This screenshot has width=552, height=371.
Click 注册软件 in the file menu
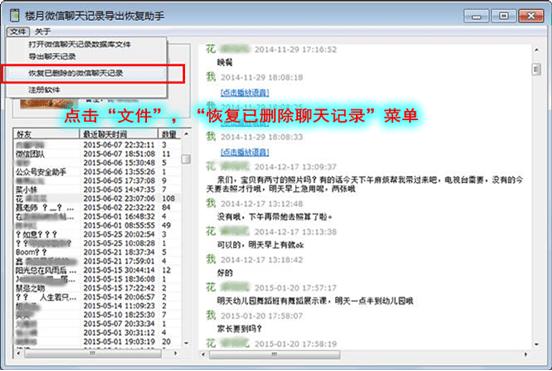click(44, 90)
